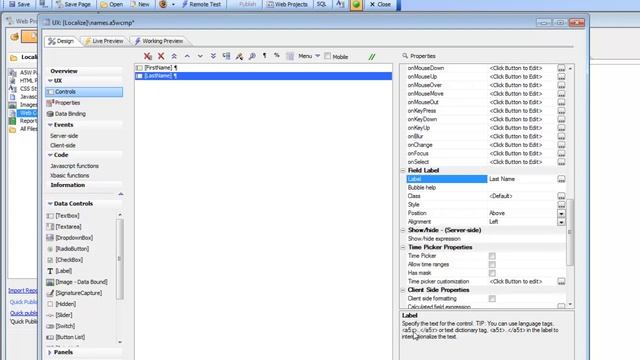Click the delete all controls icon
The width and height of the screenshot is (640, 360).
(x=148, y=56)
